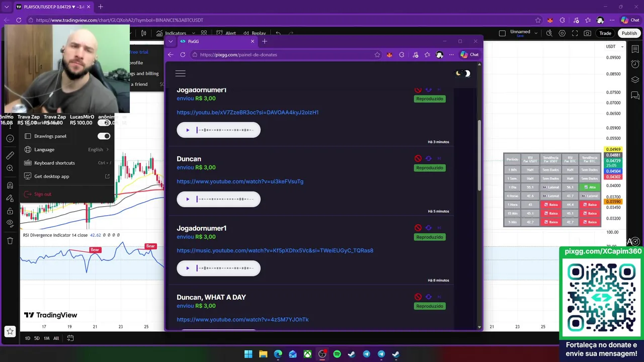Click TradingView Publish button

629,33
